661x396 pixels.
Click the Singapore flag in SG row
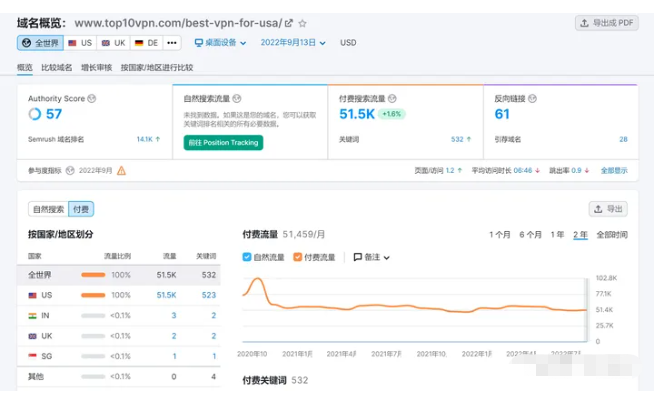pyautogui.click(x=32, y=356)
